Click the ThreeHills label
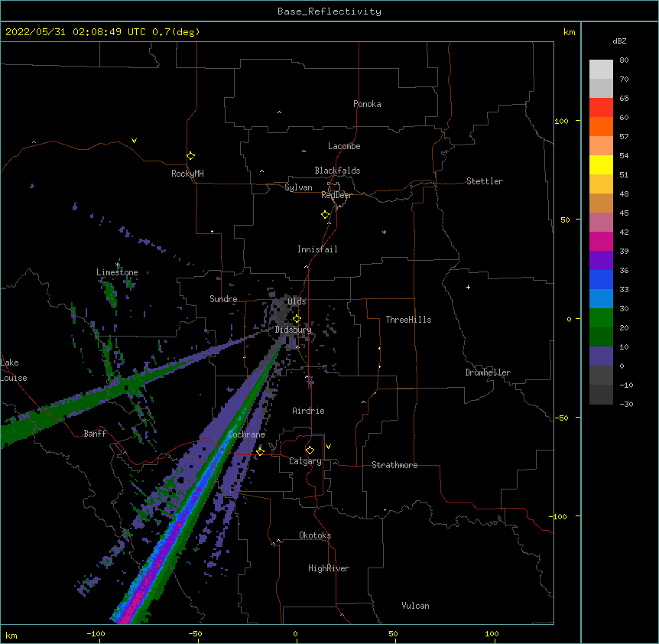Screen dimensions: 659x644 click(x=408, y=320)
